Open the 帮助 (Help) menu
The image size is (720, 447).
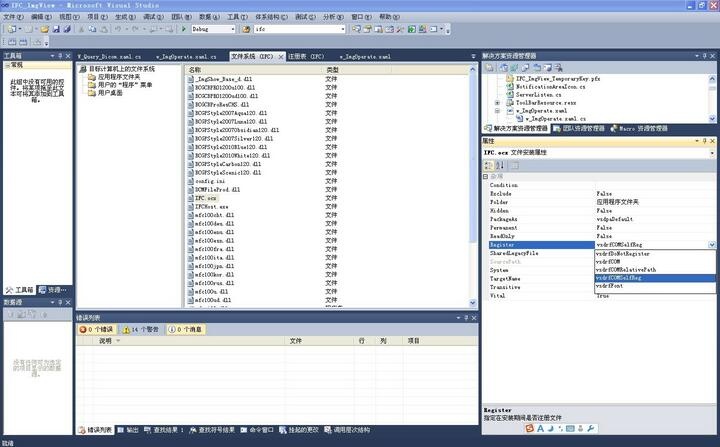(389, 17)
